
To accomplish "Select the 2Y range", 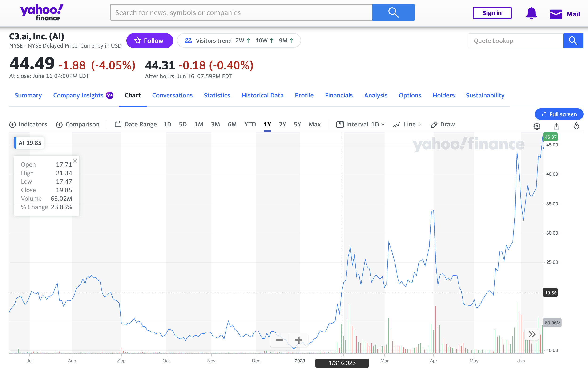I will (x=282, y=124).
